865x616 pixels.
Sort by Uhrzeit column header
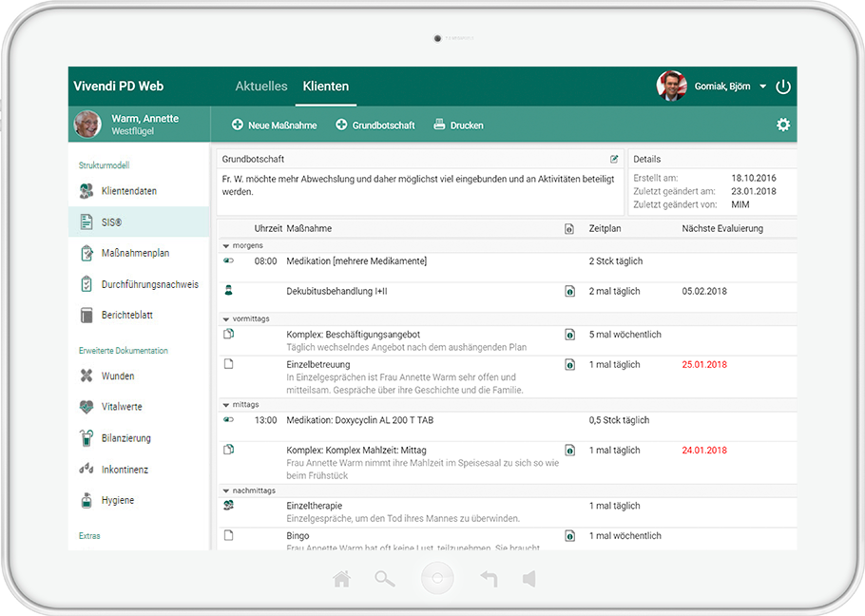click(268, 228)
